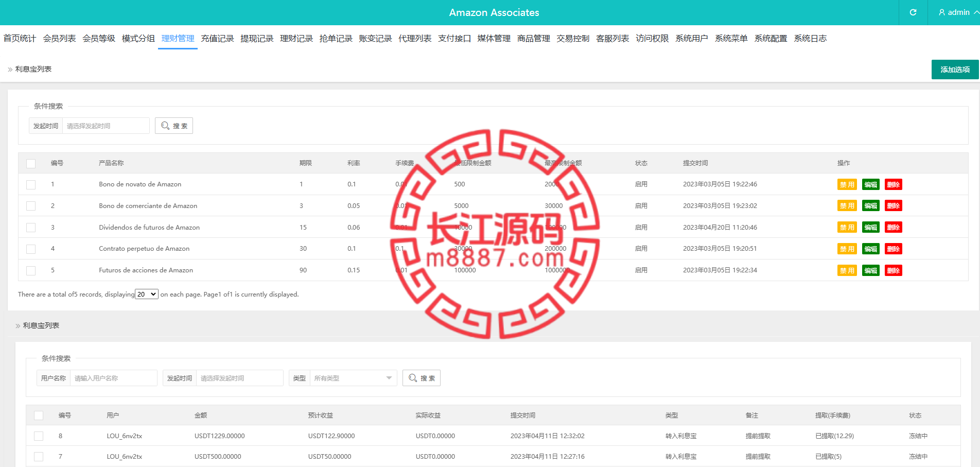Click the 用户名称 input field
Screen dimensions: 980x467
(x=114, y=378)
